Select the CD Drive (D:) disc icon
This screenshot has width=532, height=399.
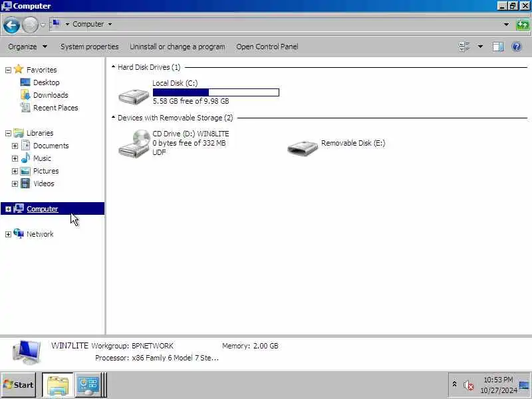(134, 144)
